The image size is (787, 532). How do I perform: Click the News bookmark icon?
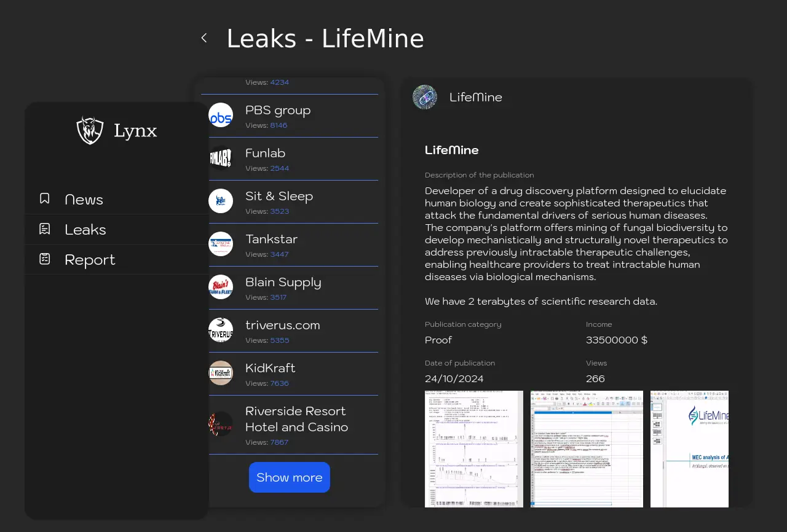point(45,198)
